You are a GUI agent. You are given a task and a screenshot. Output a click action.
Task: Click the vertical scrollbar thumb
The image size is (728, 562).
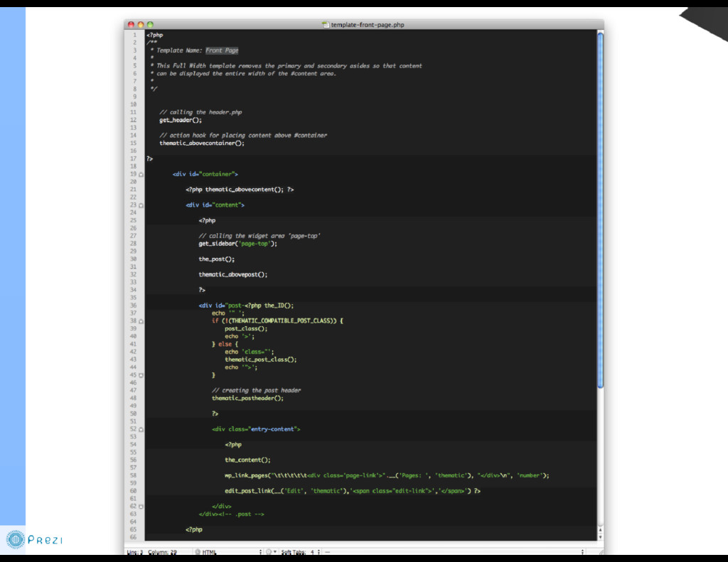click(600, 210)
